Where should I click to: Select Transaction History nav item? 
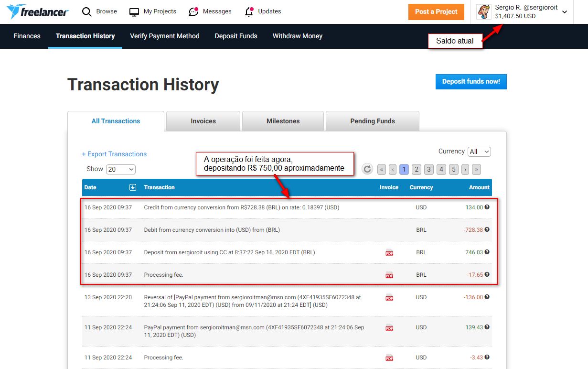coord(85,36)
